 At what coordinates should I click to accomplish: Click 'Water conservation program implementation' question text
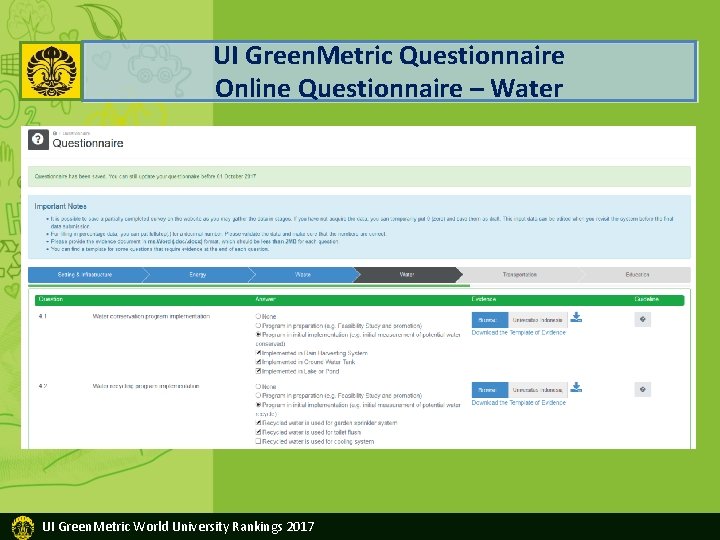[151, 316]
